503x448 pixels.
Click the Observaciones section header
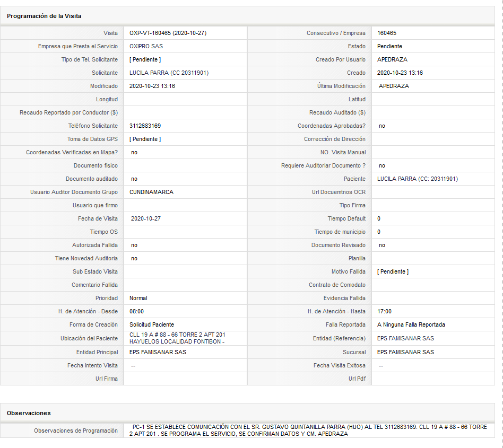pyautogui.click(x=29, y=413)
